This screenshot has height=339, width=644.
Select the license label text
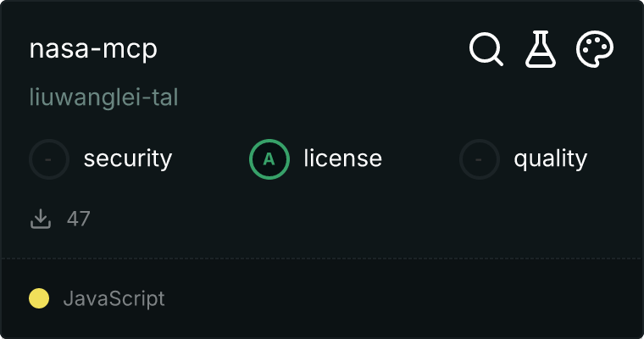tap(342, 158)
